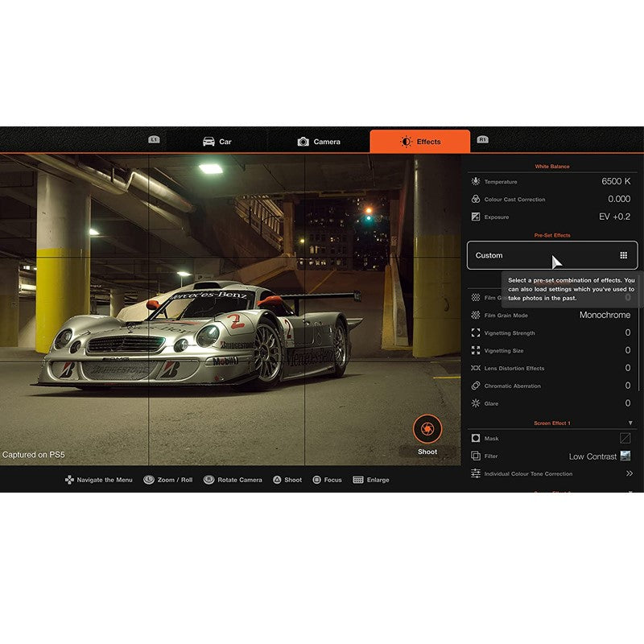Click the "Mask" label
This screenshot has width=644, height=644.
tap(491, 439)
